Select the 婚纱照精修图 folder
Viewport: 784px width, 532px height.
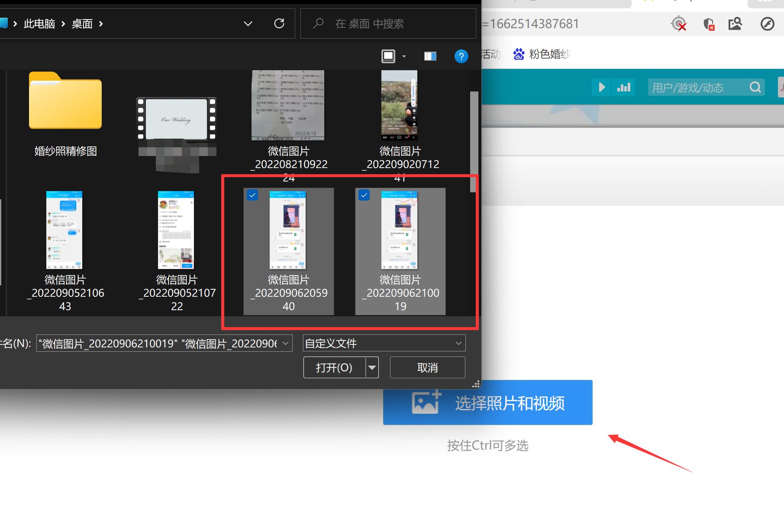65,113
